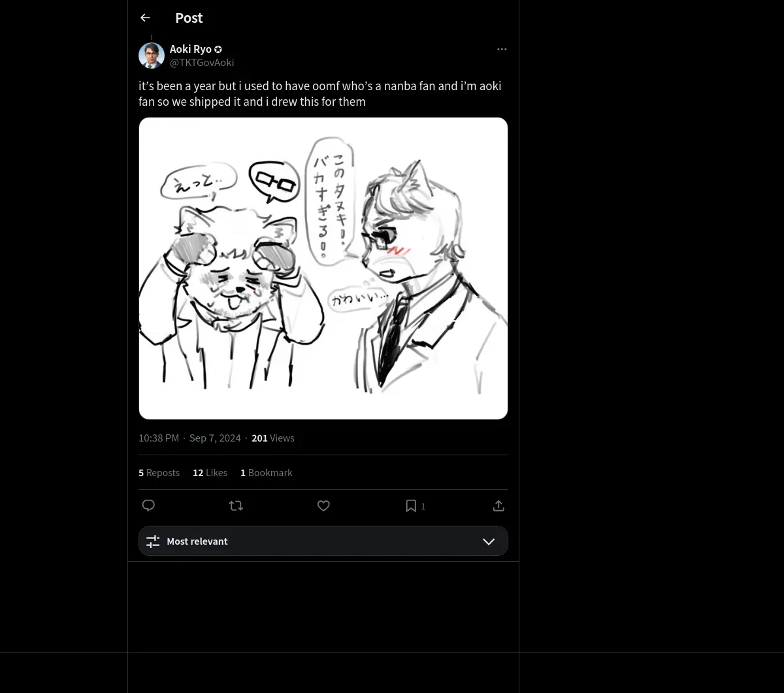Like the post with the heart icon
Viewport: 784px width, 693px height.
(323, 506)
